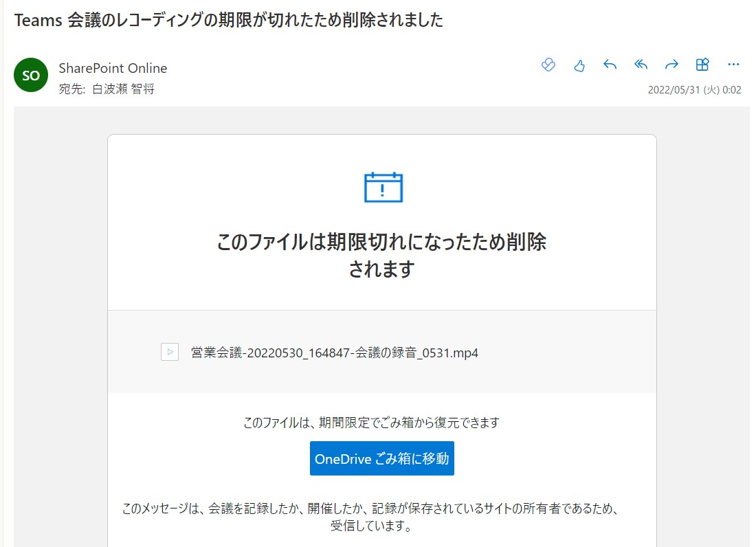Click OneDrive ごみ箱に移動 button
This screenshot has width=756, height=547.
[x=382, y=458]
